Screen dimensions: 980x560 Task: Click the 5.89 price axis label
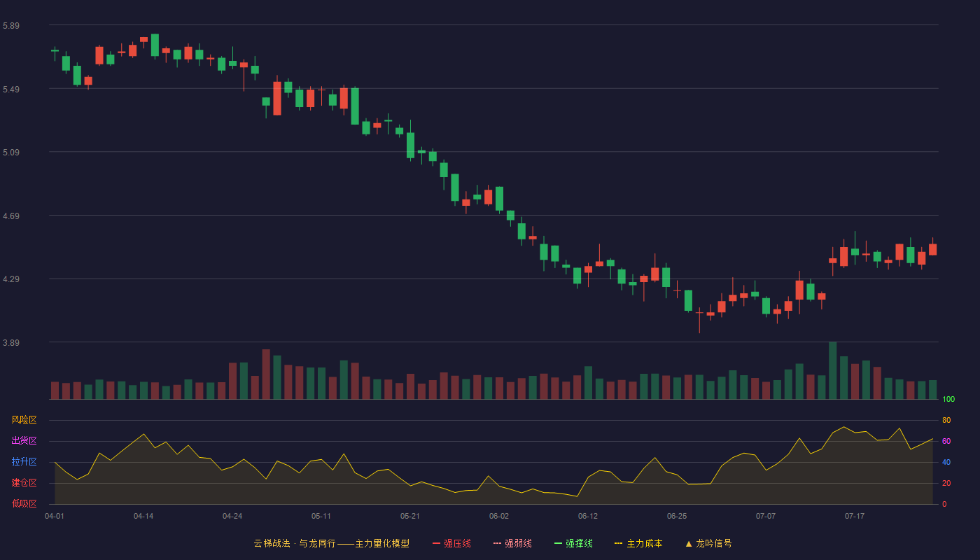point(11,26)
